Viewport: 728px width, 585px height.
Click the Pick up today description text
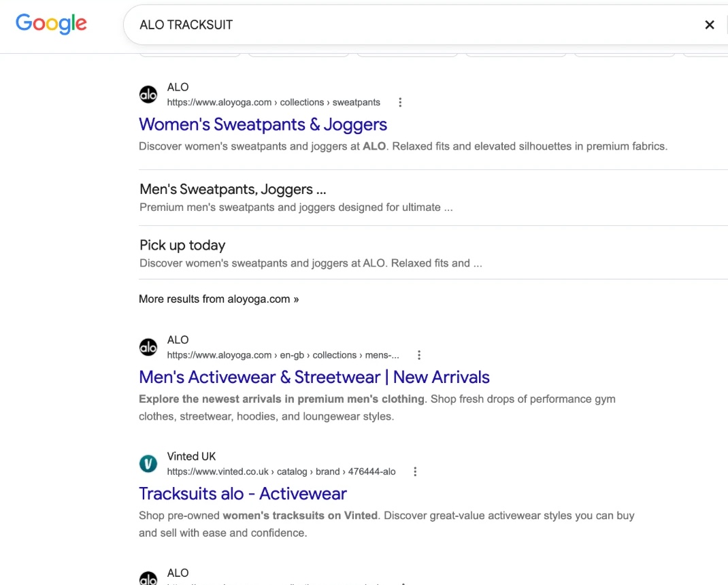311,263
